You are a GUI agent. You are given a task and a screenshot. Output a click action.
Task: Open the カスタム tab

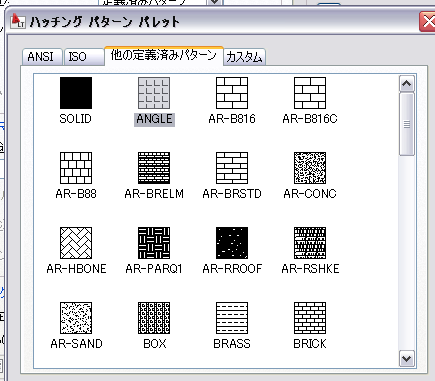[244, 57]
